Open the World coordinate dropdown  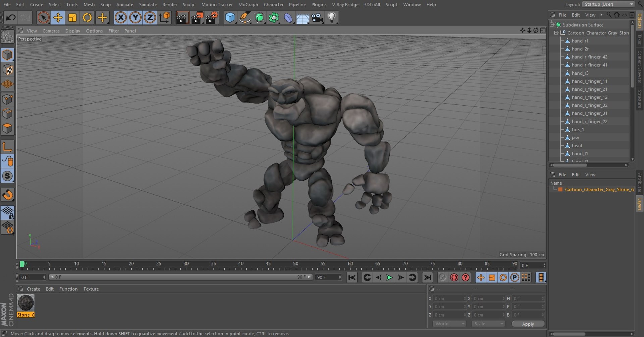coord(449,324)
